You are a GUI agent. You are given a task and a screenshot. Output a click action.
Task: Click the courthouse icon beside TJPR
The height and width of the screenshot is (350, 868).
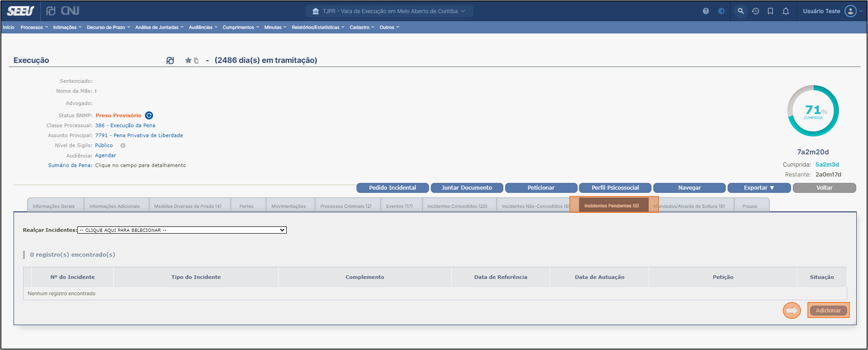316,11
